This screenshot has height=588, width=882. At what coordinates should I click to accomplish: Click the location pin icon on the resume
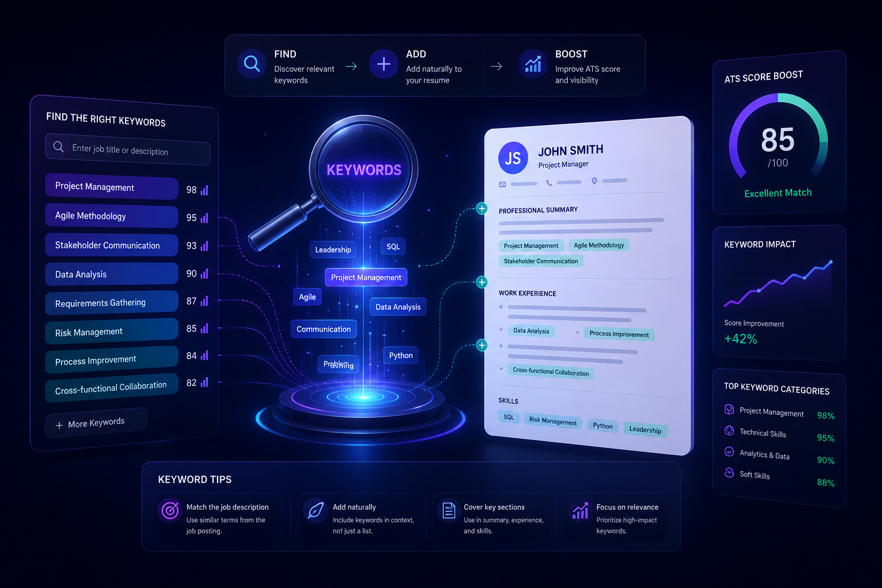point(594,181)
